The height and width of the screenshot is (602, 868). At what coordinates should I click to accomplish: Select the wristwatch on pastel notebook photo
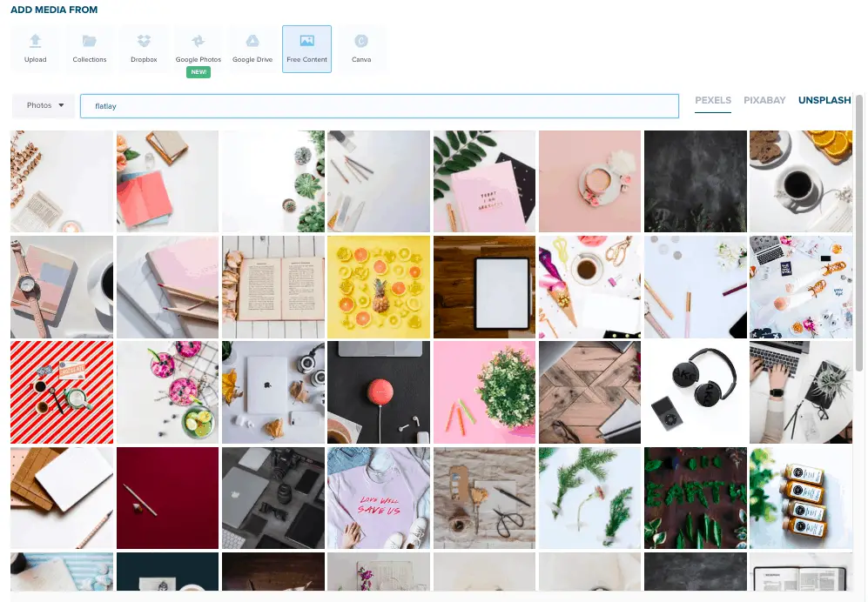click(x=62, y=287)
